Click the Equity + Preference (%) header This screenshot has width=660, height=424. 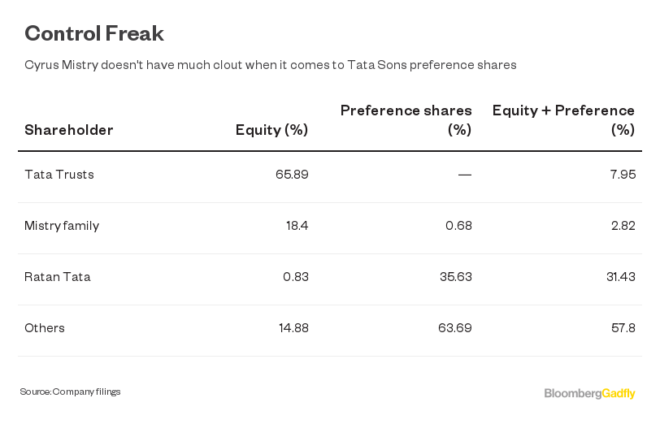pos(564,119)
